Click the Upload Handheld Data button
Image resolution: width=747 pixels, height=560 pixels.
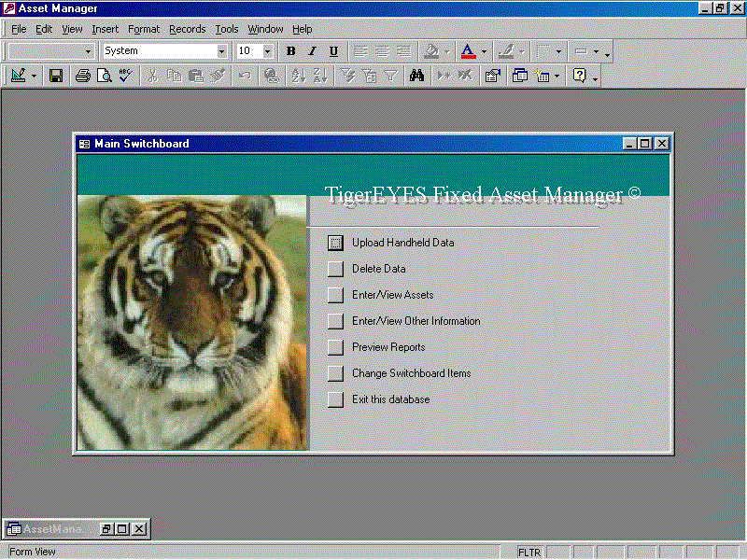[x=335, y=243]
